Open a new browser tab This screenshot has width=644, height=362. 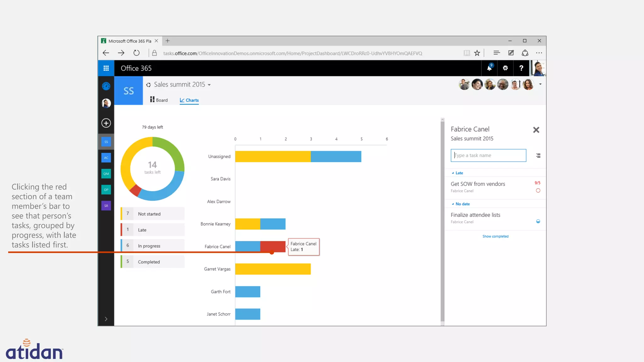point(168,41)
